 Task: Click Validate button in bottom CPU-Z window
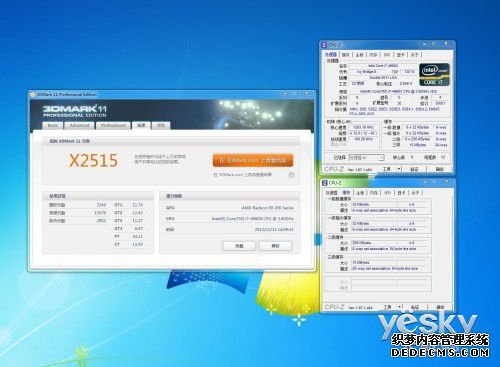point(415,307)
